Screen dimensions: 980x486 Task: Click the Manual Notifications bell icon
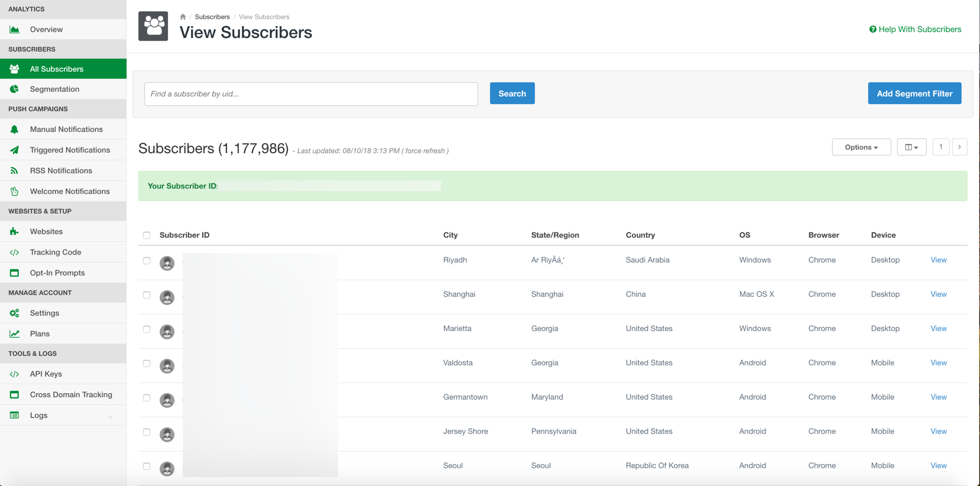pos(15,129)
